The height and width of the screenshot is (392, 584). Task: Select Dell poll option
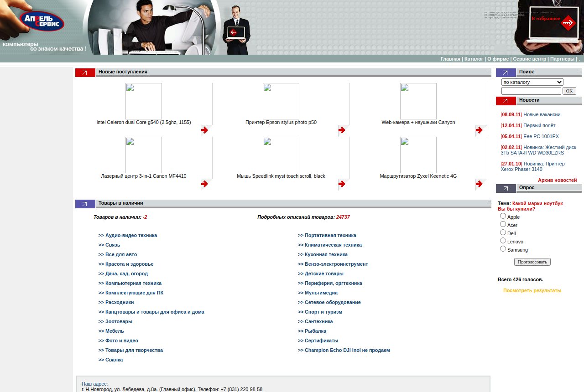pos(503,232)
